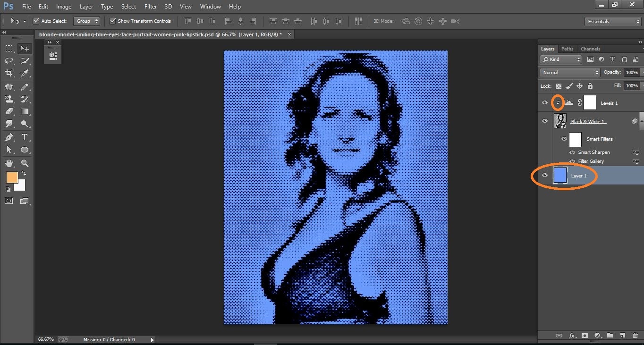Viewport: 644px width, 345px height.
Task: Toggle Layer 1 visibility
Action: 545,175
